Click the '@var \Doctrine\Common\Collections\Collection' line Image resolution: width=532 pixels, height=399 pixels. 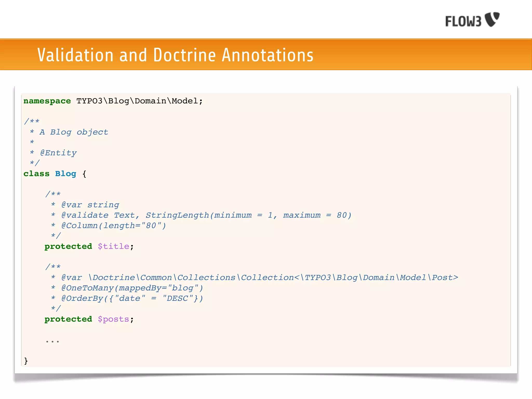pos(255,277)
